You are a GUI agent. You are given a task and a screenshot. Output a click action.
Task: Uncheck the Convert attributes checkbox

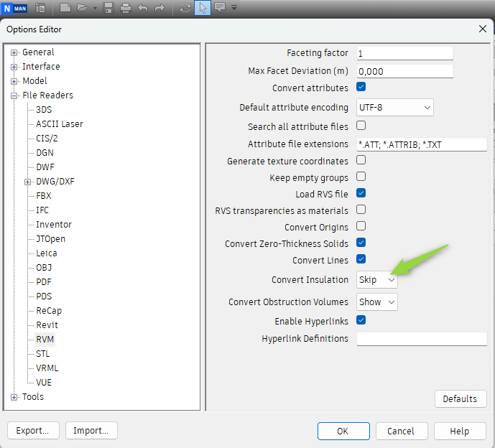click(x=361, y=87)
